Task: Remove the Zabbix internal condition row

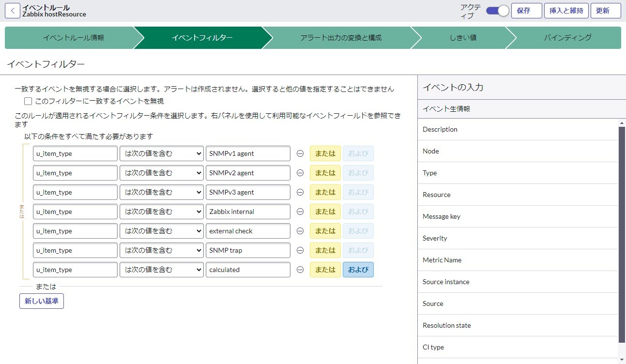Action: [x=300, y=212]
